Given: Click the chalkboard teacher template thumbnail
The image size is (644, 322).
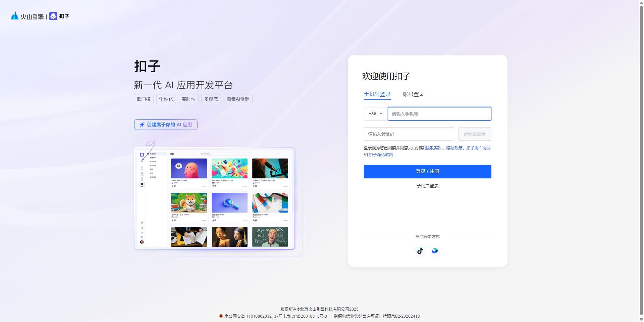Looking at the screenshot, I should [270, 237].
